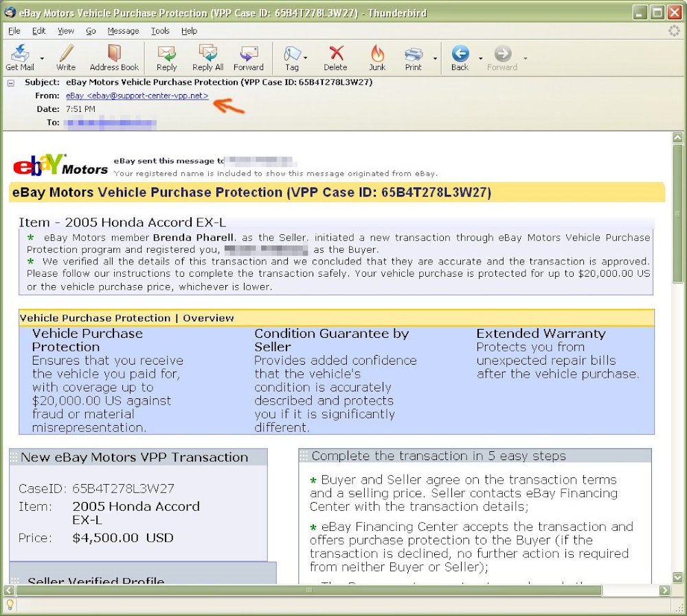Open the Message menu
The image size is (687, 616).
(123, 31)
